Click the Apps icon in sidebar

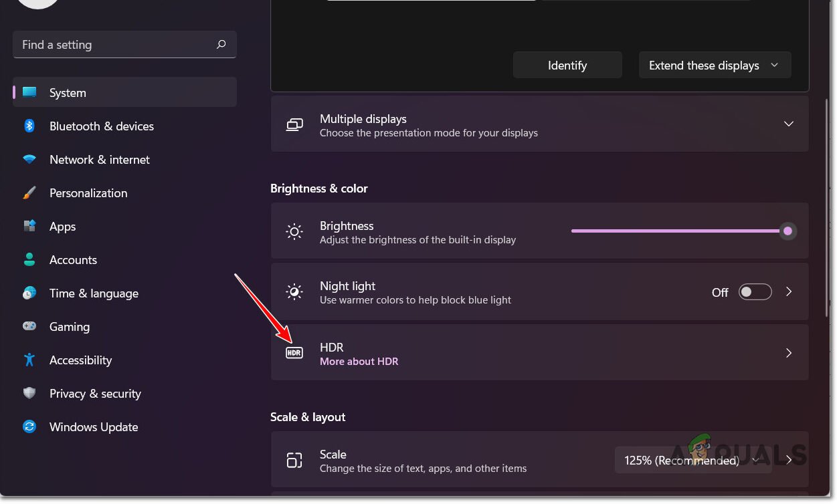tap(29, 227)
